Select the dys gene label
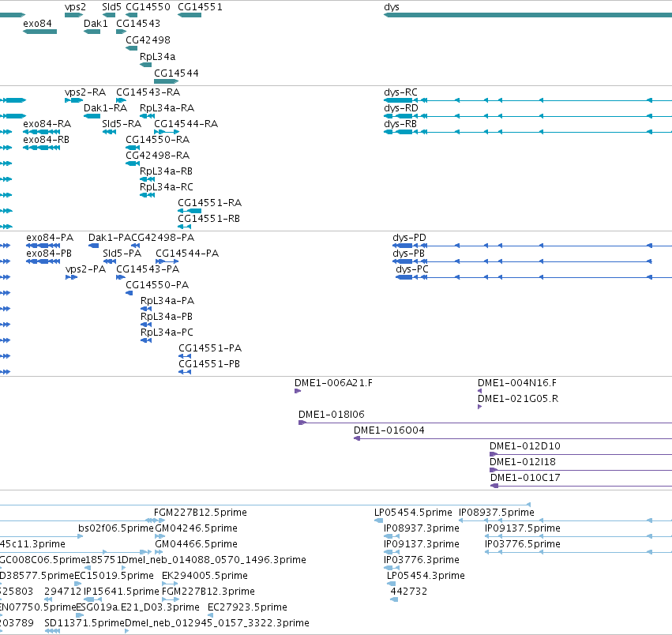The width and height of the screenshot is (672, 635). pos(392,7)
